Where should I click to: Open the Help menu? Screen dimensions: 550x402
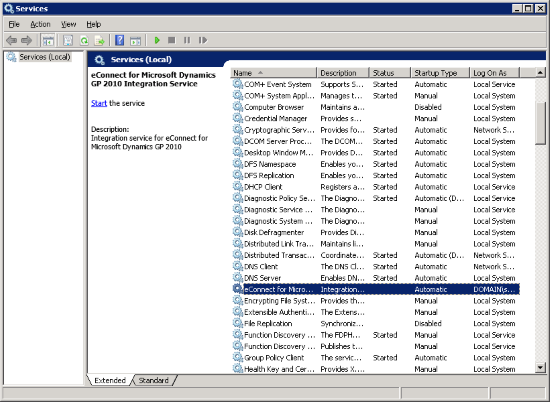(94, 24)
